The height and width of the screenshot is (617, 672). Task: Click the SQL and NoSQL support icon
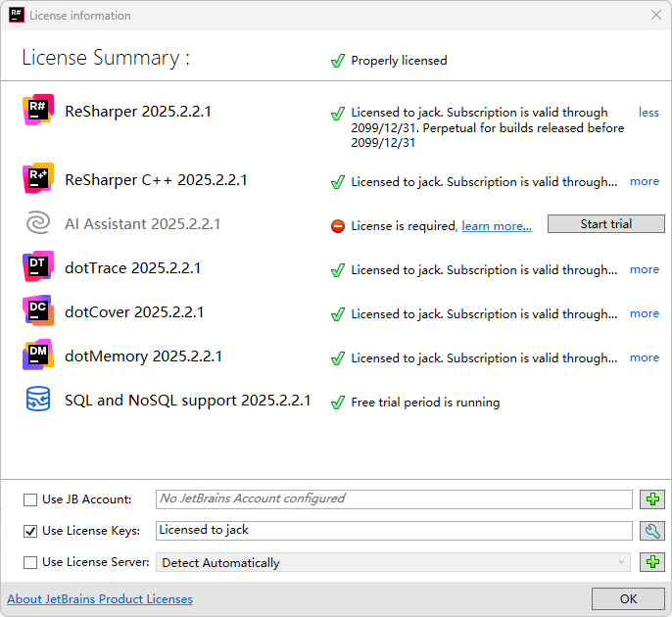tap(38, 401)
